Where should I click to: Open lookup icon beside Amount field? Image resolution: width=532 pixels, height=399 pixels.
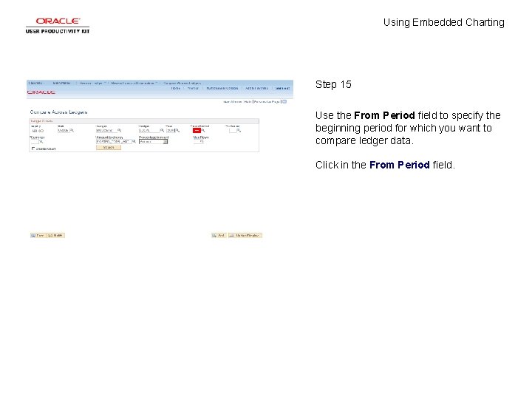click(134, 141)
